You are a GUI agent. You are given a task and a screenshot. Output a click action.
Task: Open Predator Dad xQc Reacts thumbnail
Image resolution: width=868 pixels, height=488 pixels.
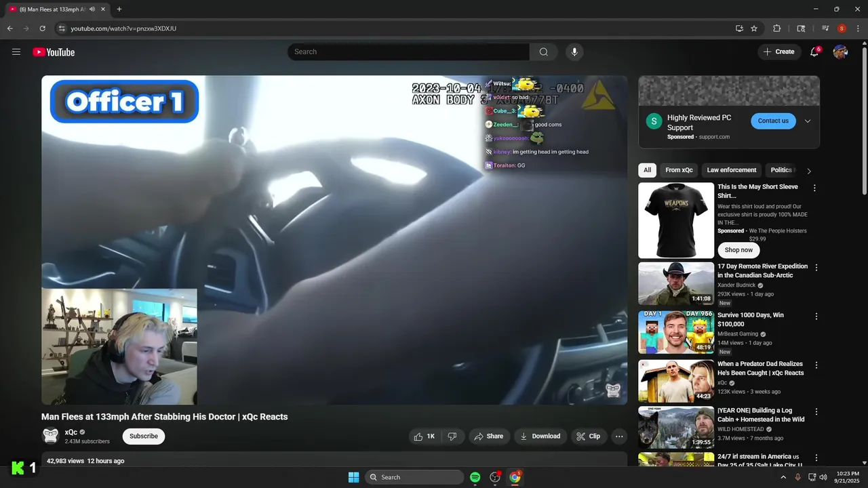point(676,382)
